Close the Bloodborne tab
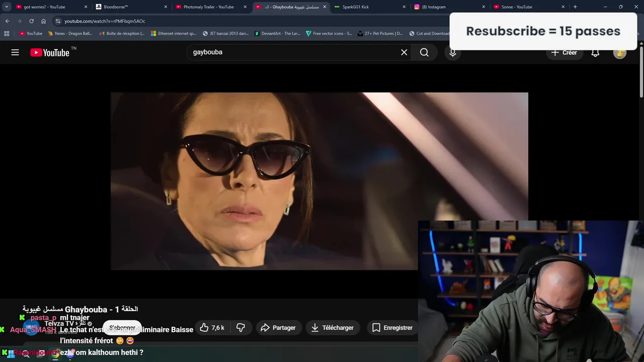The width and height of the screenshot is (644, 362). [x=166, y=7]
